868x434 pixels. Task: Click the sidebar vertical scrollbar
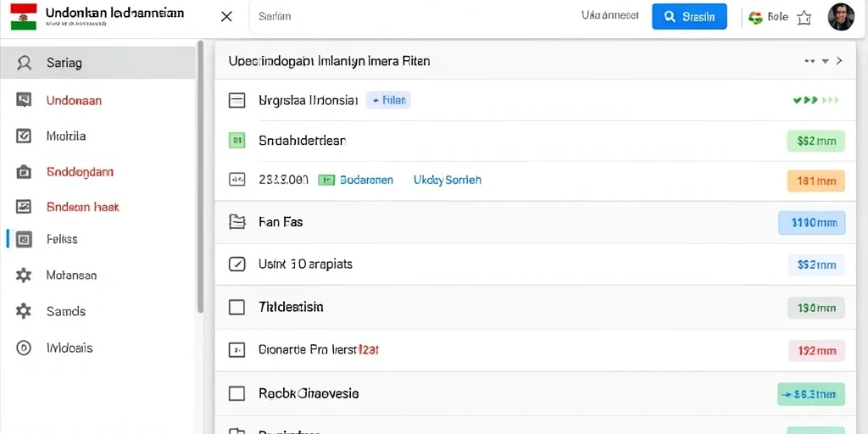pos(200,176)
